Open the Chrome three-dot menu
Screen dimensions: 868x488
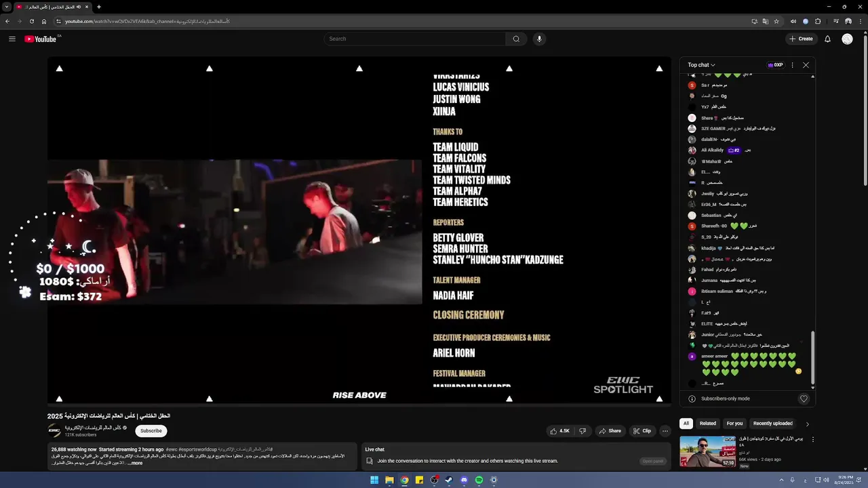(x=860, y=21)
